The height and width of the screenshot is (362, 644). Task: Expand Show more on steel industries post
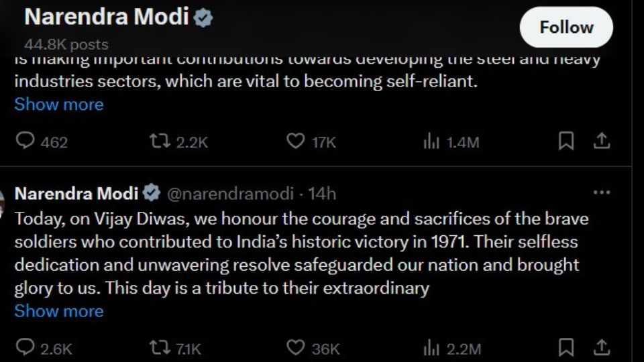coord(59,105)
